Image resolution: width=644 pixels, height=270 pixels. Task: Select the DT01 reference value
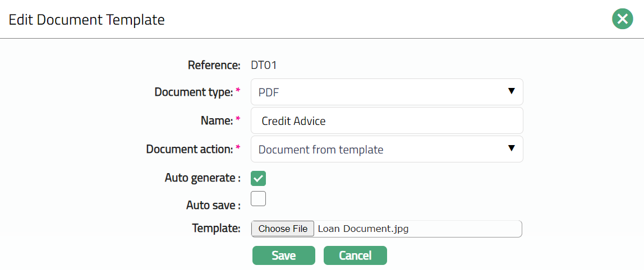tap(264, 65)
